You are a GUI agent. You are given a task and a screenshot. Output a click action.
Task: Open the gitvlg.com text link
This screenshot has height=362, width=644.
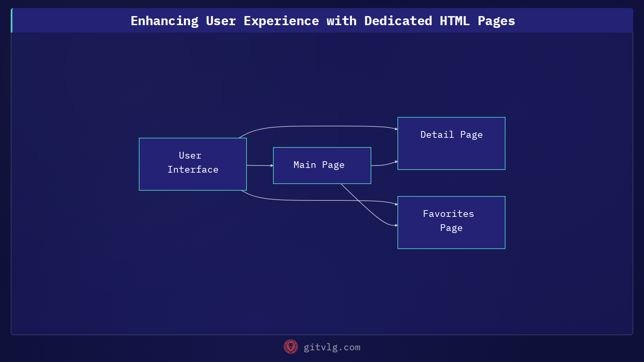pos(332,347)
